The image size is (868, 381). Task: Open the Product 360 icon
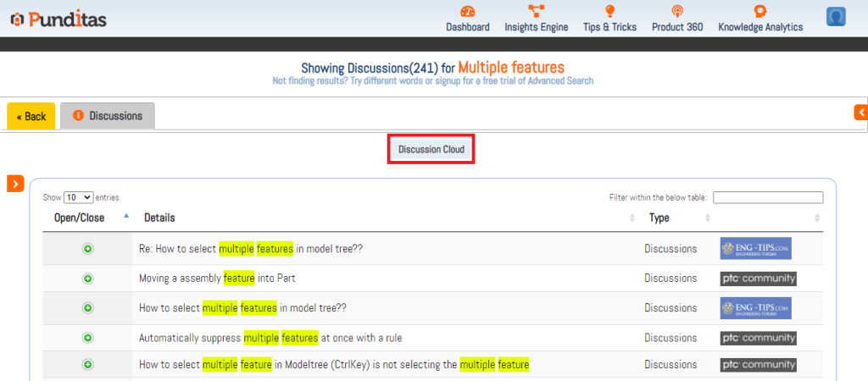point(676,12)
